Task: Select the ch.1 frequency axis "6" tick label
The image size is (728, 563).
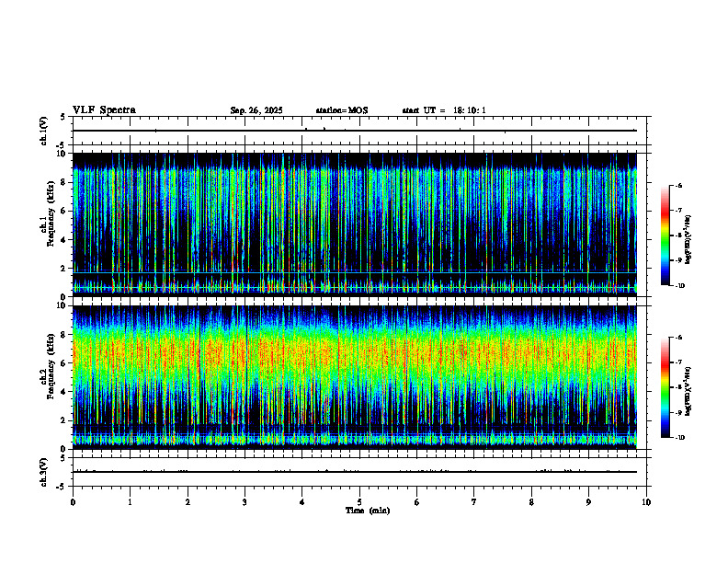Action: 64,211
